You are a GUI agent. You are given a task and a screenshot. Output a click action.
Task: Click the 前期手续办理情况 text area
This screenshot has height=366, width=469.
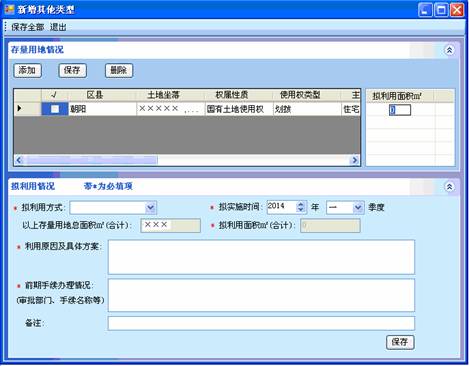pos(261,295)
